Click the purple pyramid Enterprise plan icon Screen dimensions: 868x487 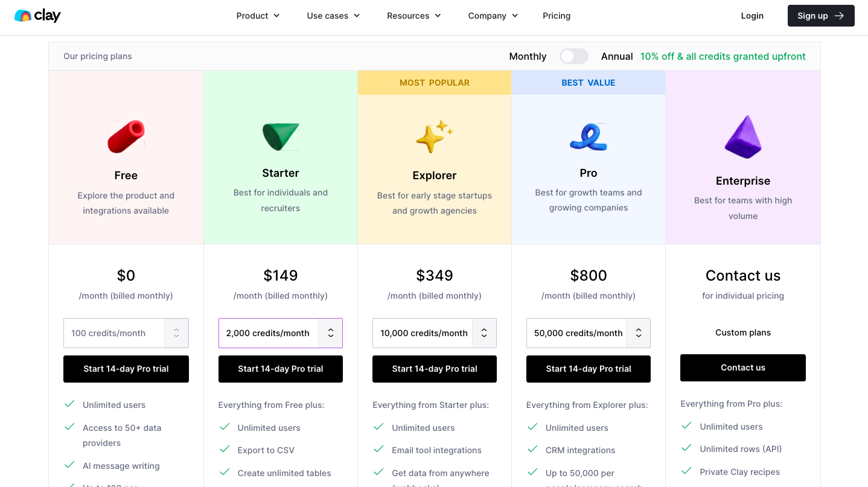tap(743, 138)
